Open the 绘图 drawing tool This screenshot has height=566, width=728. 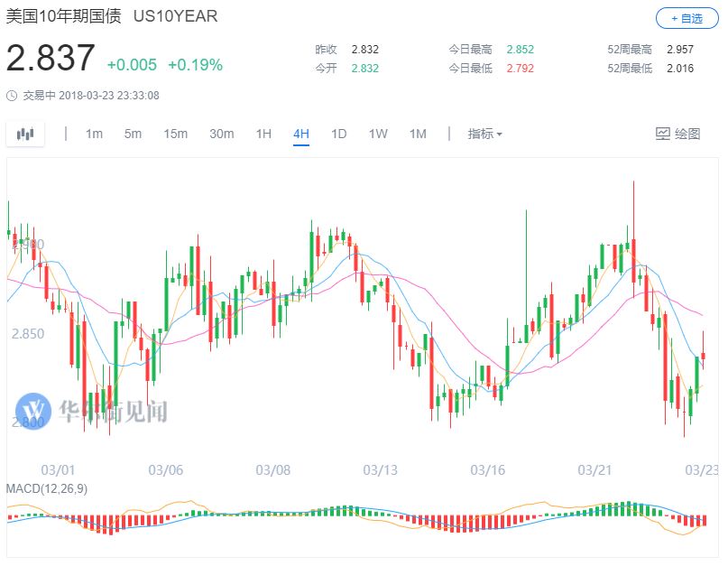point(677,134)
